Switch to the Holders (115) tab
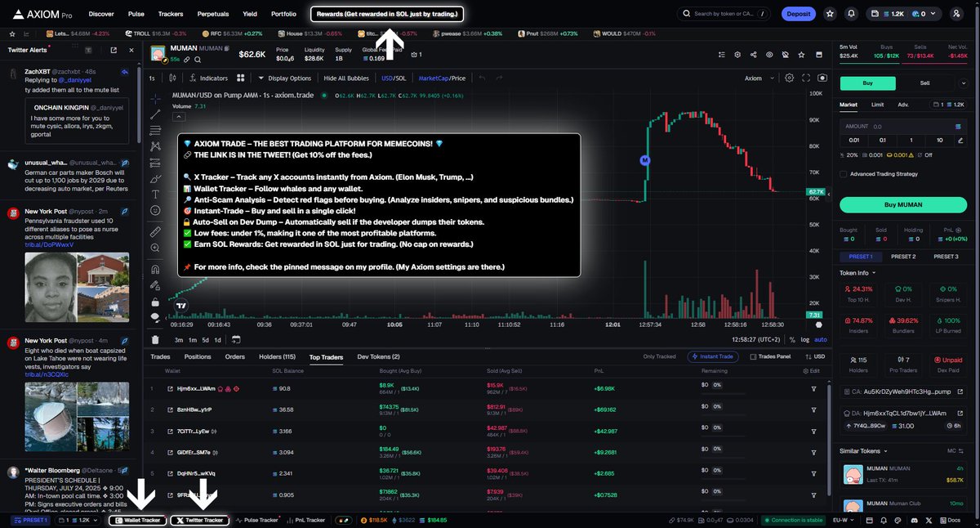The image size is (980, 528). pos(277,356)
